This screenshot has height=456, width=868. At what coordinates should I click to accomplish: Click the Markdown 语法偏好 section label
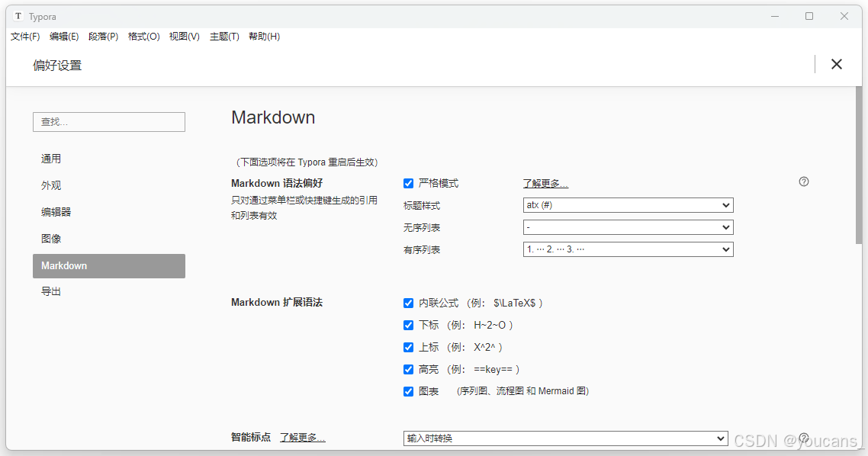tap(277, 183)
